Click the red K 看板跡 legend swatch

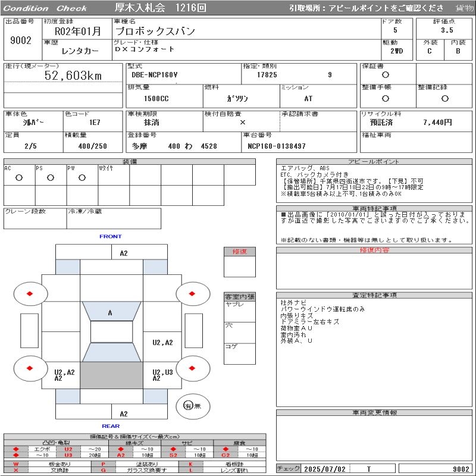190,464
